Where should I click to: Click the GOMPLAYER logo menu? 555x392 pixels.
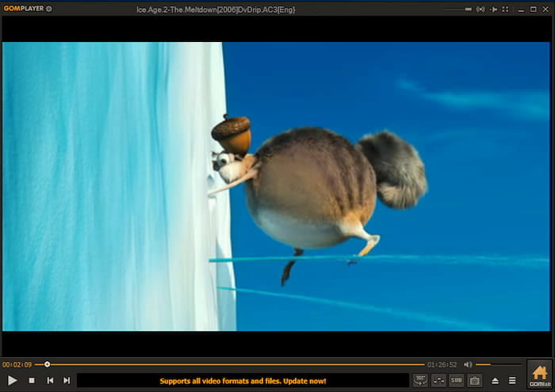pos(24,9)
